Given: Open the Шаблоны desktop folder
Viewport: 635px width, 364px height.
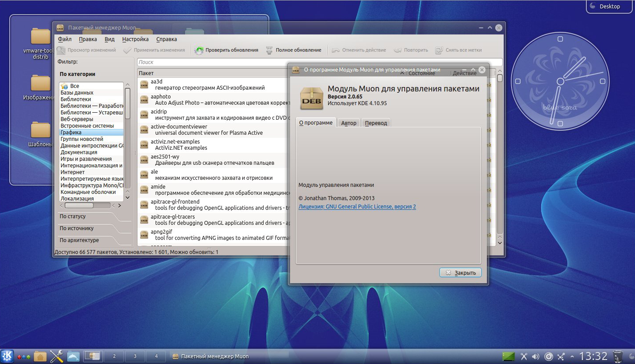Looking at the screenshot, I should click(x=40, y=135).
